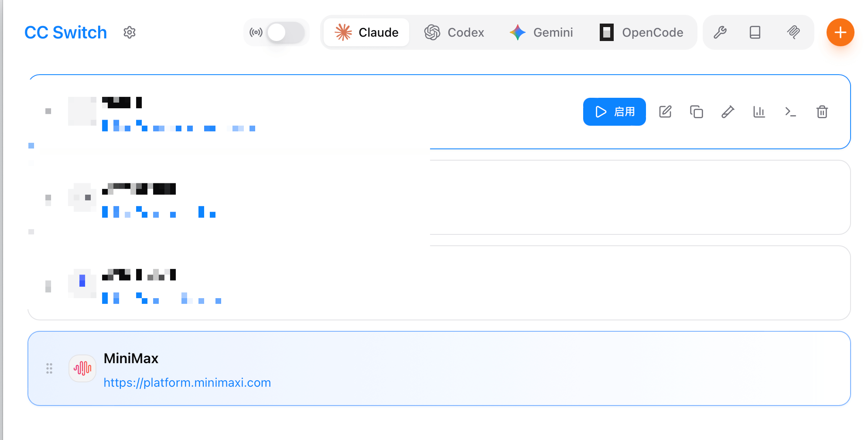Click the paperclip icon in toolbar
This screenshot has height=440, width=868.
point(793,32)
